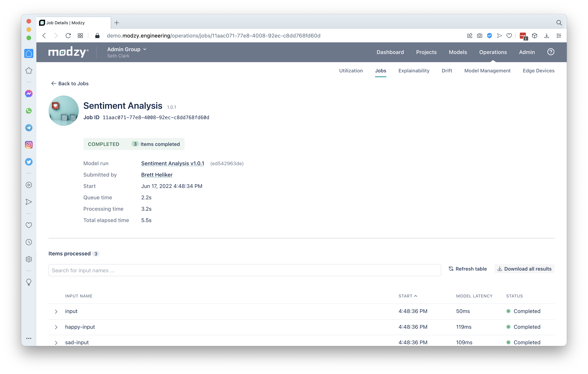Open Messenger in the browser sidebar

click(29, 94)
